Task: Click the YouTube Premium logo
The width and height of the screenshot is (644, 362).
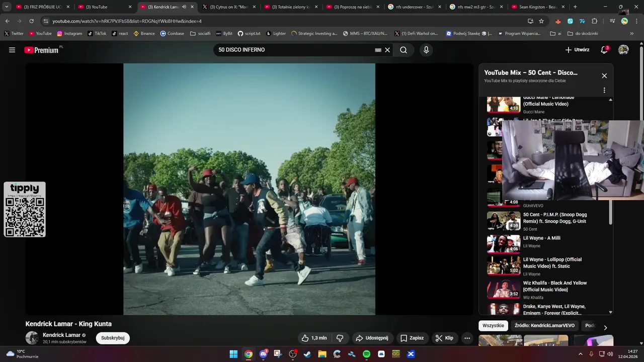Action: pyautogui.click(x=41, y=50)
